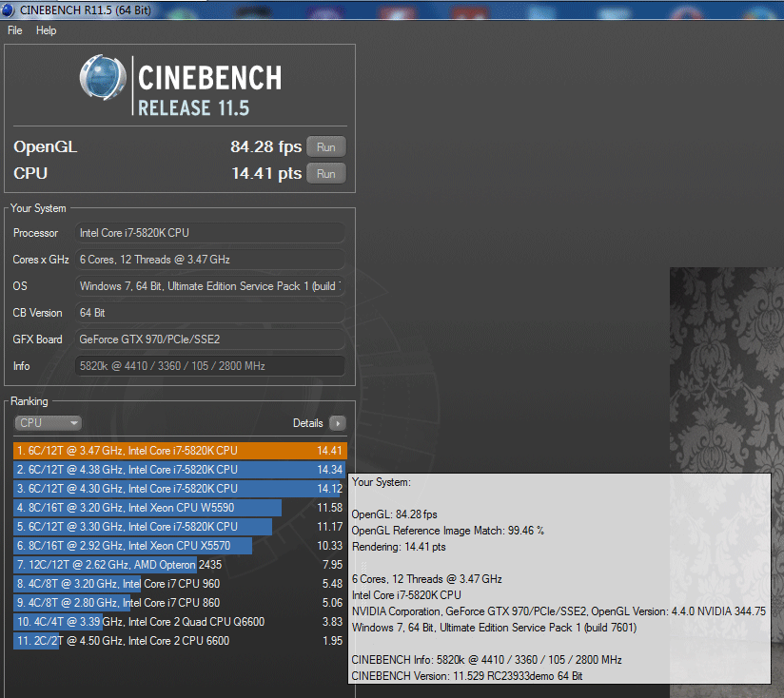784x698 pixels.
Task: Select the Xeon CPU X5570 ranking row
Action: point(180,546)
